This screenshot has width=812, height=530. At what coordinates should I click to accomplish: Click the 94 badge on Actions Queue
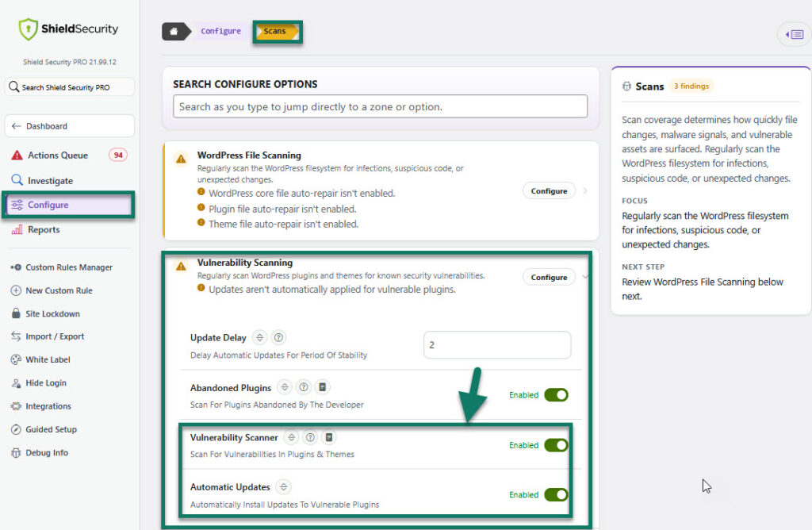118,155
